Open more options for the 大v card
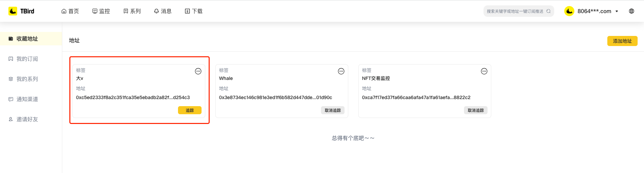 [198, 71]
